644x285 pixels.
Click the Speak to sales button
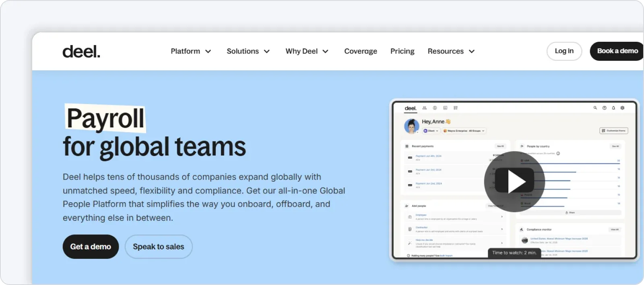158,247
